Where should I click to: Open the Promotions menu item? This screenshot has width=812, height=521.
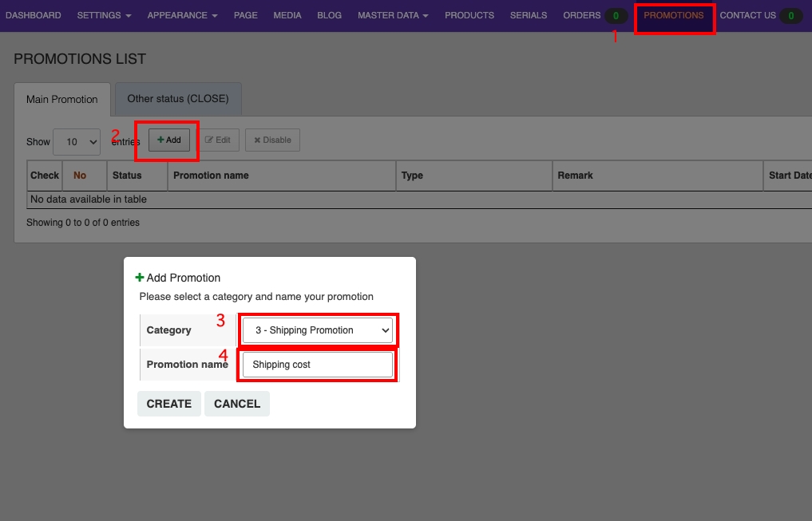point(674,15)
